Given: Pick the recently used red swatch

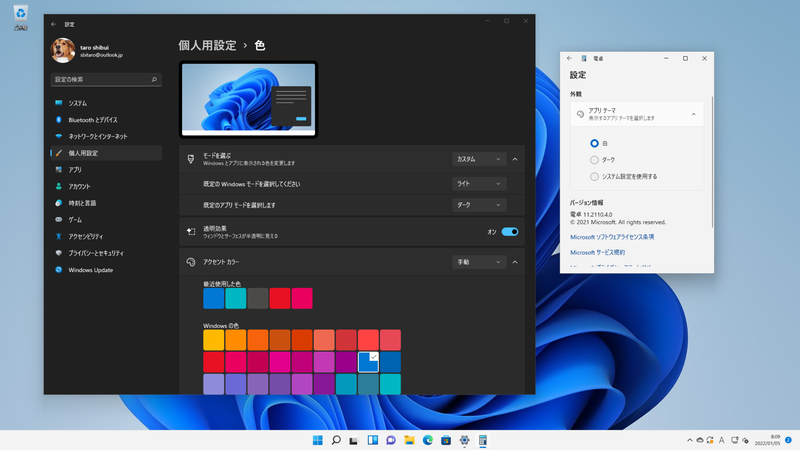Looking at the screenshot, I should (x=280, y=298).
